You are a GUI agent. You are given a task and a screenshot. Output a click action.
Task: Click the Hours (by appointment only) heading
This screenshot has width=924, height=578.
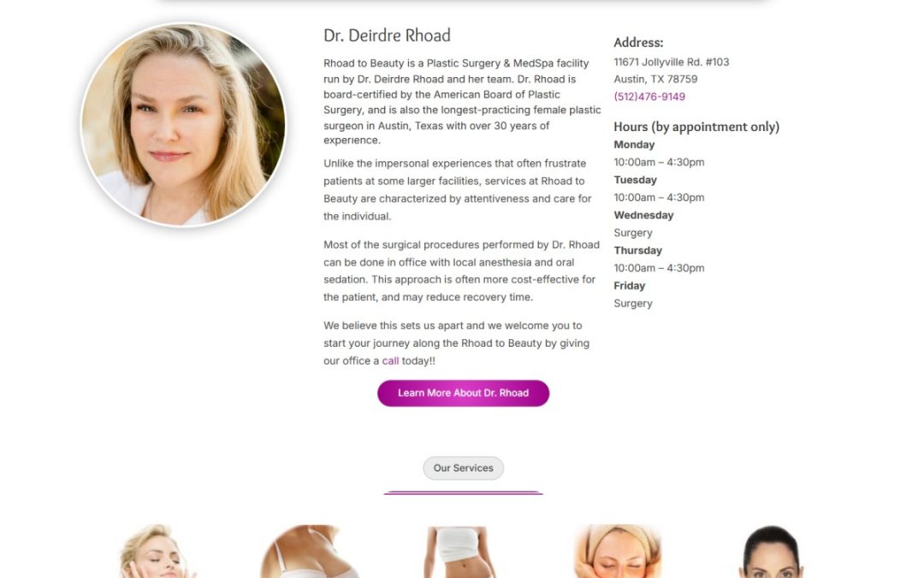[x=696, y=127]
